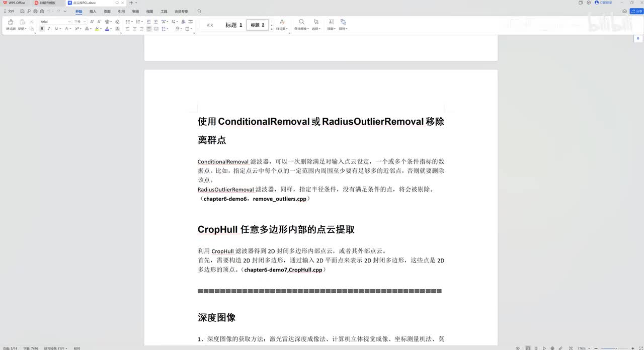Select justify alignment icon

click(x=148, y=29)
